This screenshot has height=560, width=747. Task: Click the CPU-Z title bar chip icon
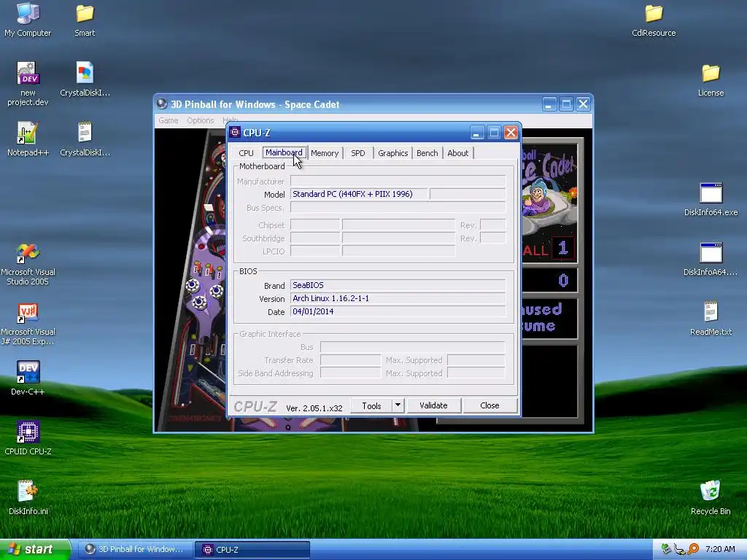[235, 132]
